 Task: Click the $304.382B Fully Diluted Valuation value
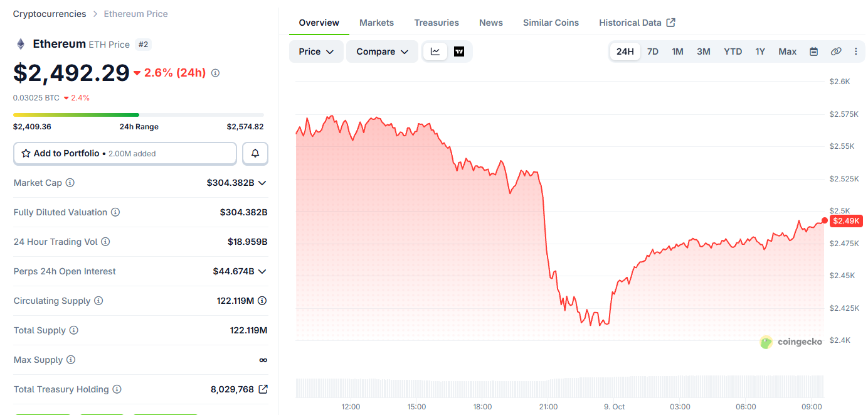click(x=244, y=212)
